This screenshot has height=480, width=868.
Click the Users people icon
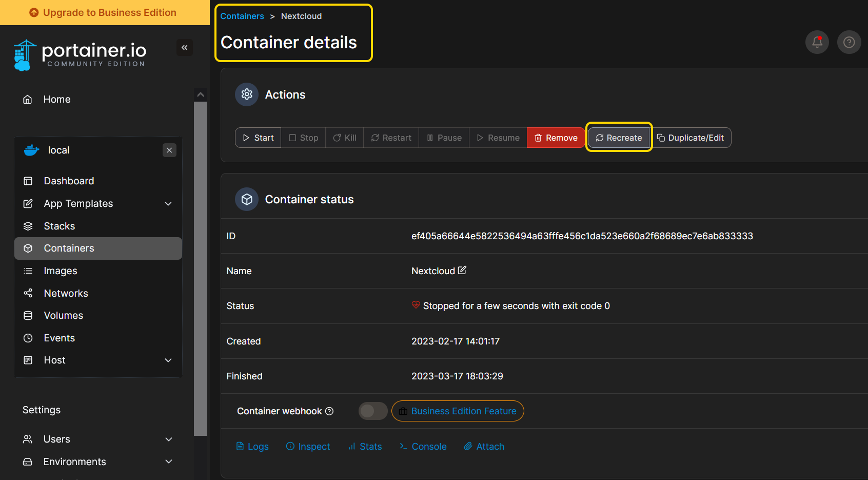[28, 439]
